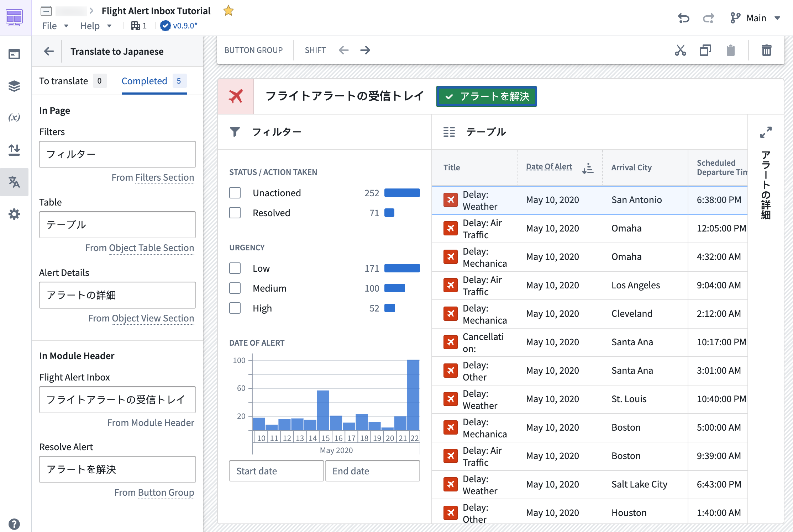The image size is (793, 532).
Task: Select the To translate tab
Action: click(x=64, y=80)
